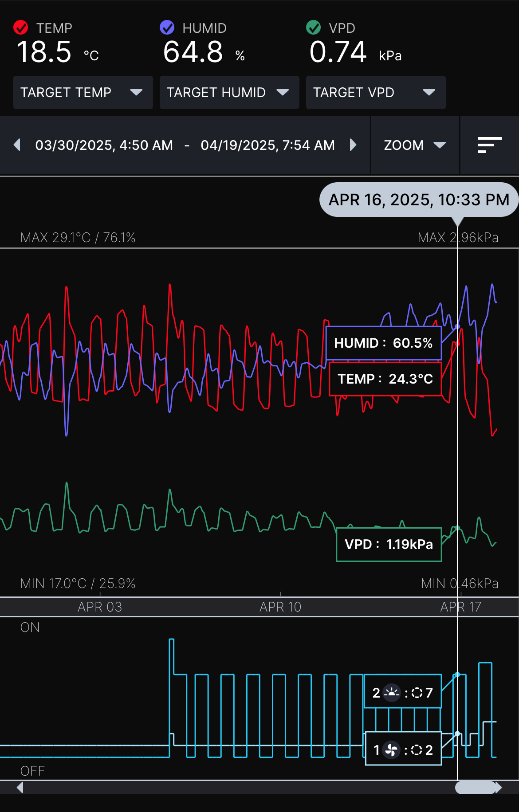
Task: Go to previous date range arrow
Action: 17,145
